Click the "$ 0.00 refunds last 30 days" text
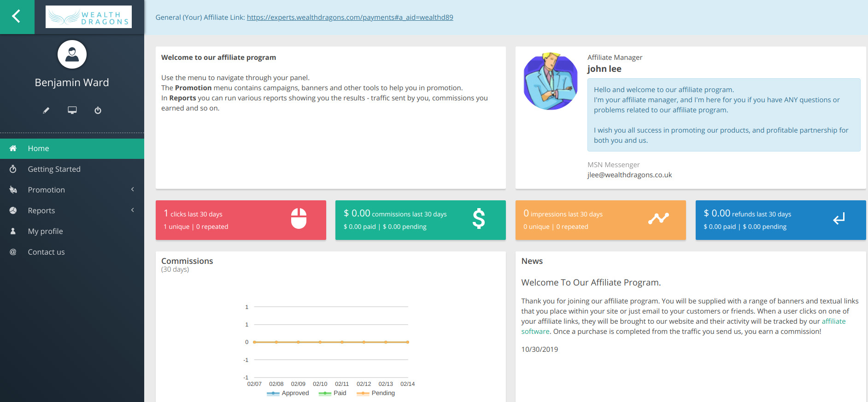 [x=747, y=214]
